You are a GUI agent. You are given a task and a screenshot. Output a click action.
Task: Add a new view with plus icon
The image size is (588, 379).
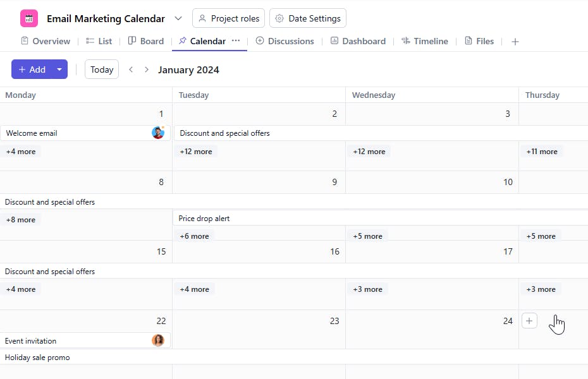click(515, 42)
